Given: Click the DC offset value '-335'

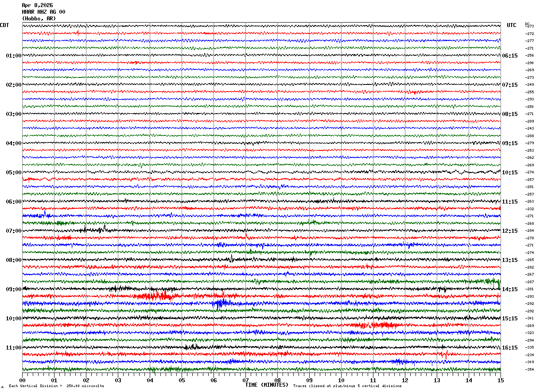Looking at the screenshot, I should (x=529, y=348).
